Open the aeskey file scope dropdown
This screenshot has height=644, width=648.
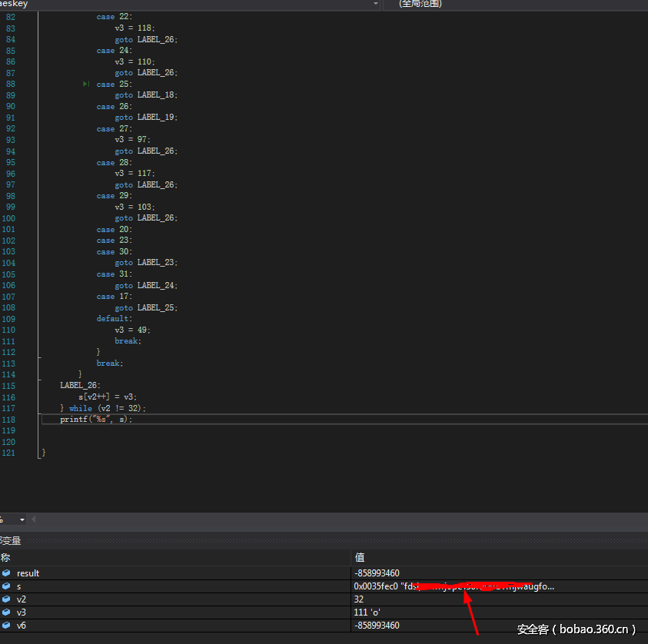pos(376,4)
